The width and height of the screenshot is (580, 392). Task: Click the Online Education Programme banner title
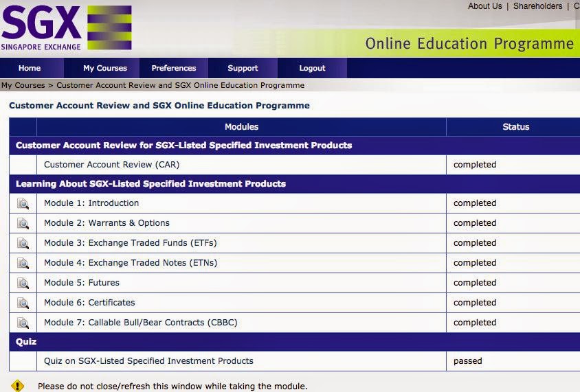tap(469, 44)
